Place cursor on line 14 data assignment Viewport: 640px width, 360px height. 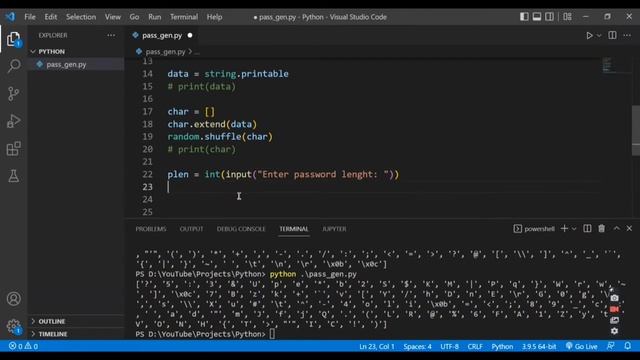pyautogui.click(x=228, y=74)
